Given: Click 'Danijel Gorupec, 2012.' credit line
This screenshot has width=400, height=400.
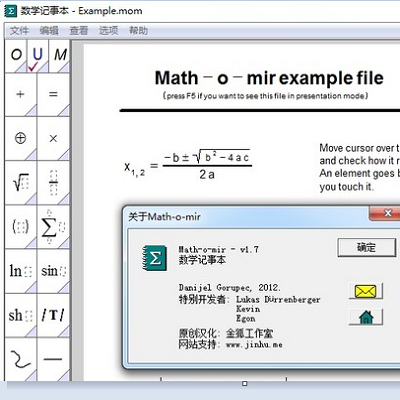Looking at the screenshot, I should (x=230, y=288).
